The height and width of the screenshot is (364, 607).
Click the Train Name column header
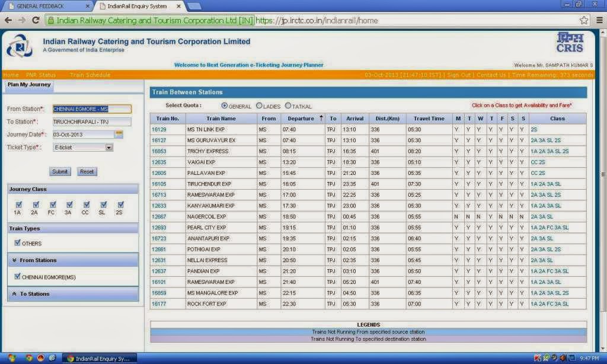(221, 119)
